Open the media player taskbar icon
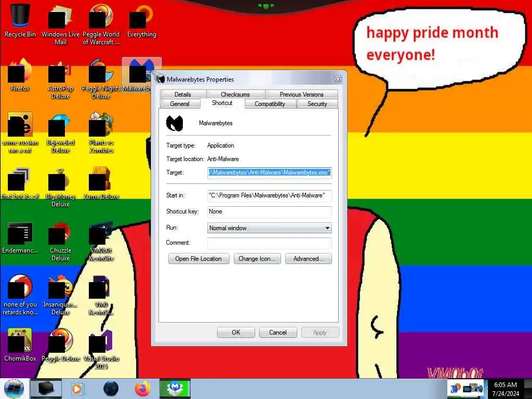 [77, 389]
